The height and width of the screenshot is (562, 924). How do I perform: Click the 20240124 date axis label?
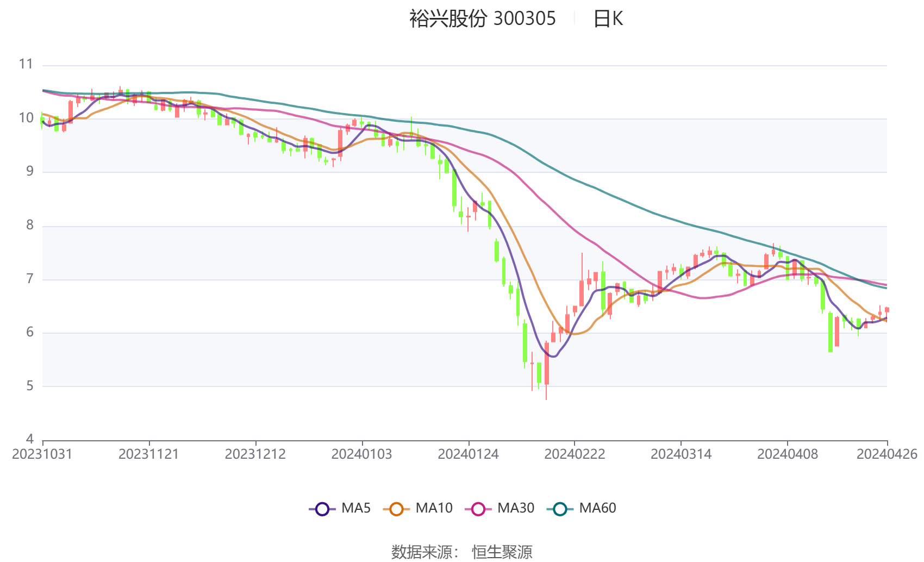[x=469, y=454]
